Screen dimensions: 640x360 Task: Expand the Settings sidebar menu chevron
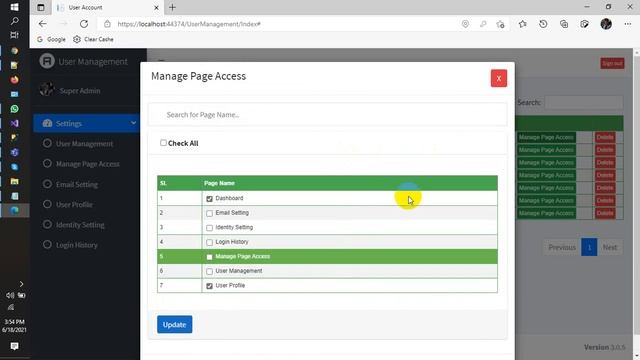coord(133,123)
